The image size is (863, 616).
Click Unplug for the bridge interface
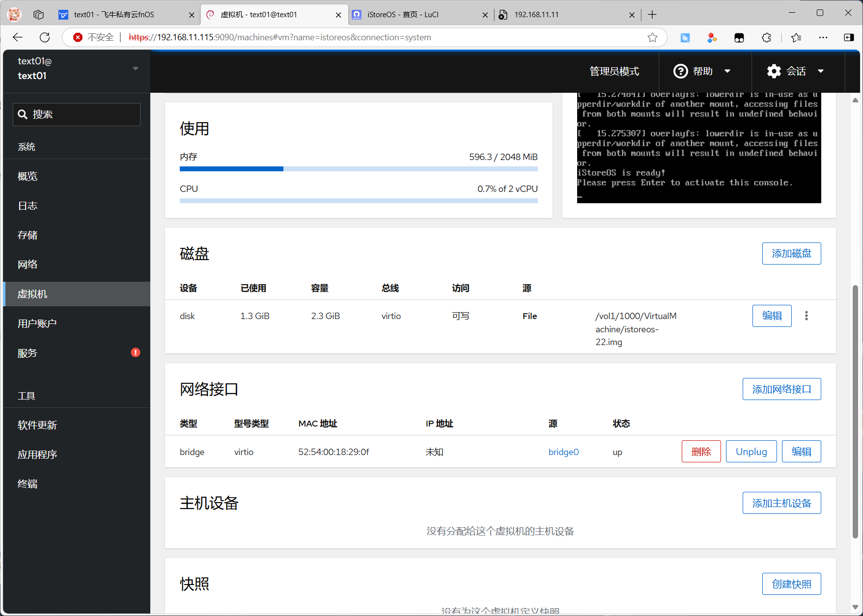(x=751, y=452)
